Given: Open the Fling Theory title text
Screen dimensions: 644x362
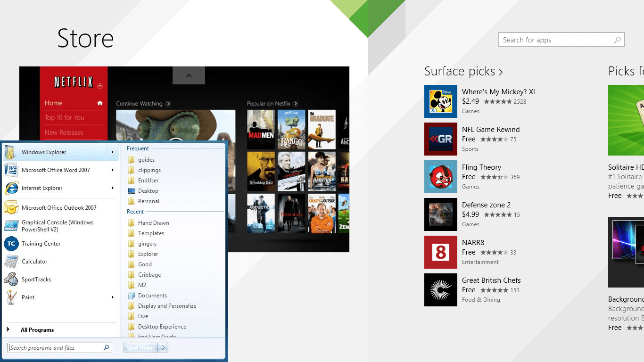Looking at the screenshot, I should click(x=481, y=167).
